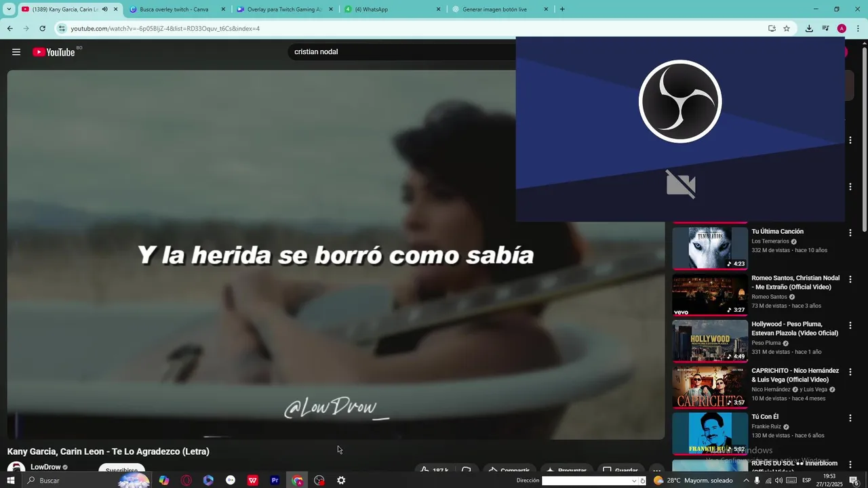This screenshot has width=868, height=488.
Task: Open options for CAPRICHITO video
Action: coord(850,372)
